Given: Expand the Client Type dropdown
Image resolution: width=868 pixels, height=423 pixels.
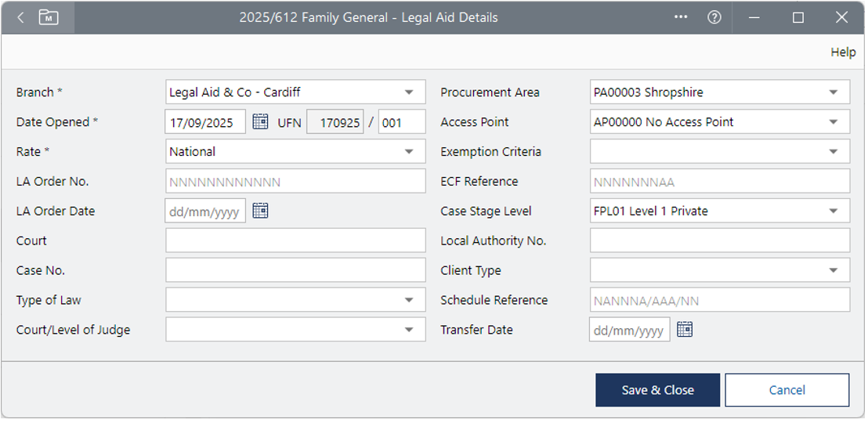Looking at the screenshot, I should pyautogui.click(x=833, y=271).
